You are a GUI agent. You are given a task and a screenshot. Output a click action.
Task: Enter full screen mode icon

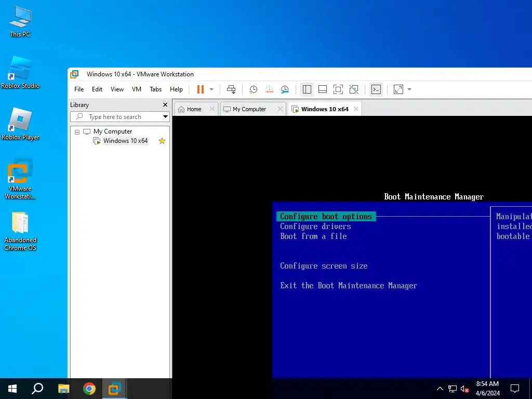[338, 89]
